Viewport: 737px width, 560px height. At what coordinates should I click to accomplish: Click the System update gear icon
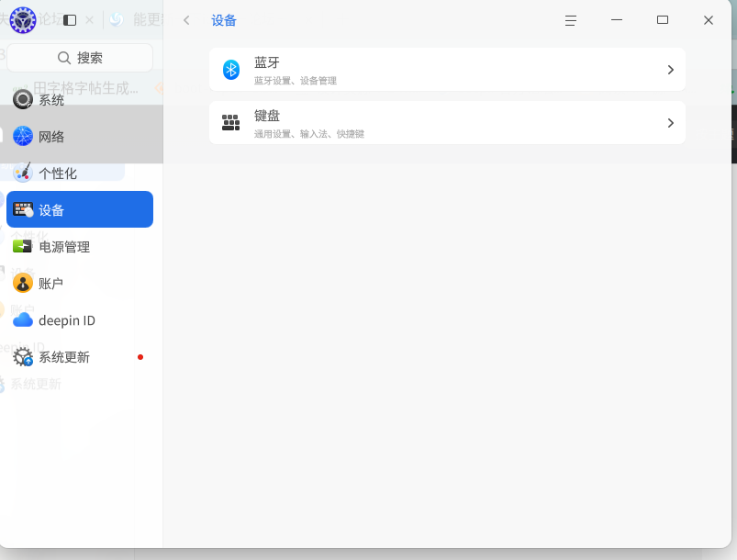tap(23, 357)
